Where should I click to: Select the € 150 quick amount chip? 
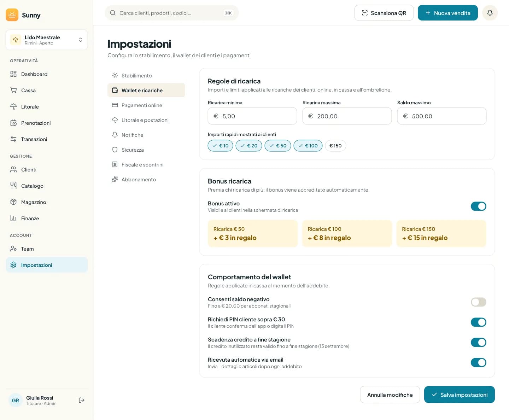coord(335,146)
